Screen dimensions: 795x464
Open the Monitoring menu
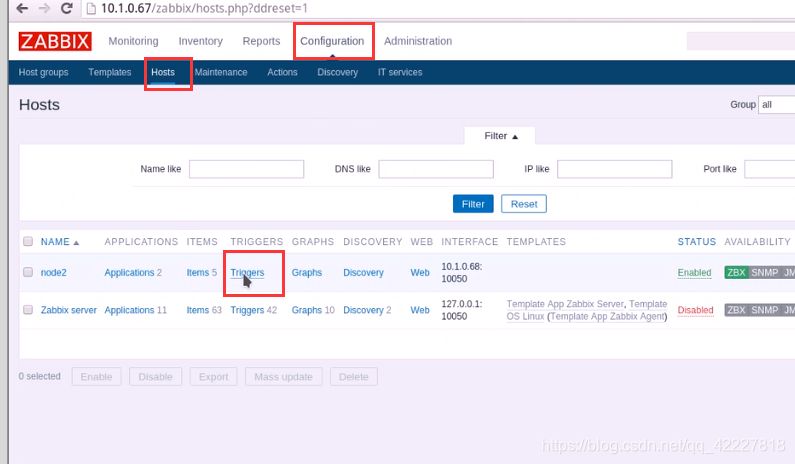[x=133, y=41]
